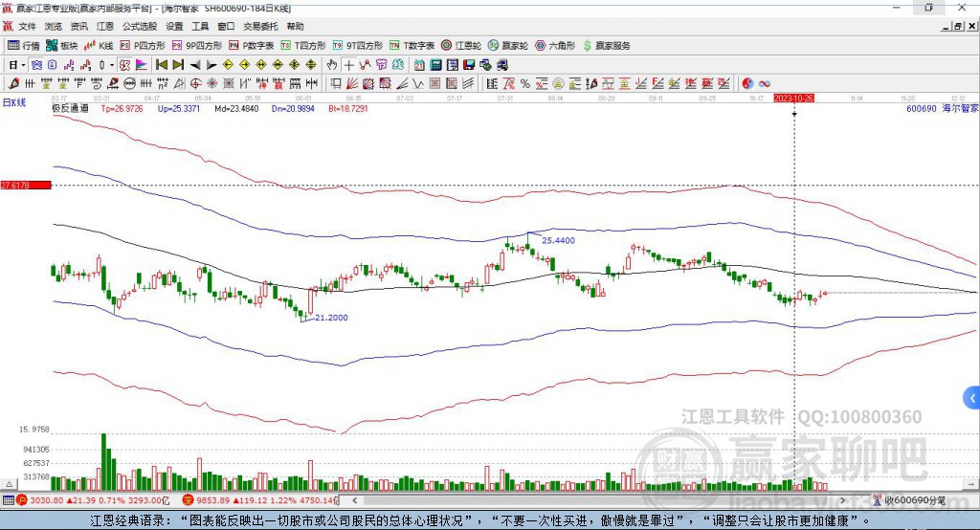Open the 浏览 menu
Viewport: 980px width, 530px height.
click(54, 26)
